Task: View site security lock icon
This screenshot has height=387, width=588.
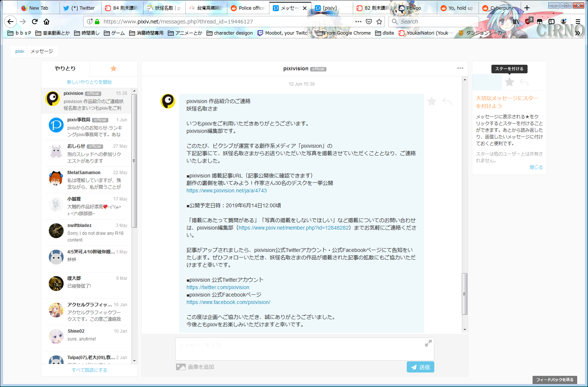Action: coord(97,22)
